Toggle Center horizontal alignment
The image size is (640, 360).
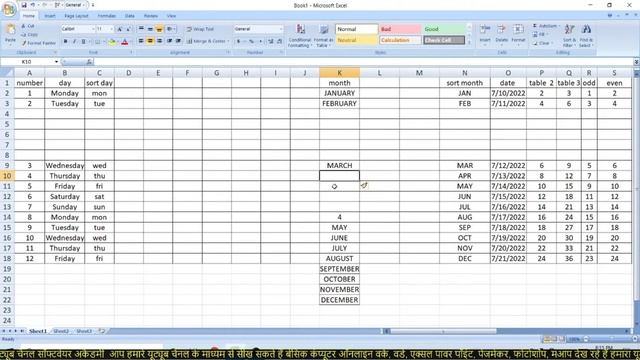[150, 41]
